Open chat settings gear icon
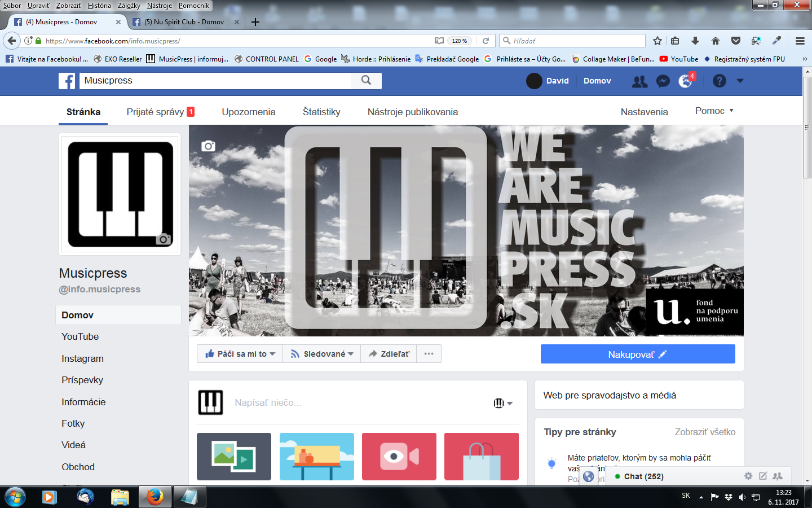The height and width of the screenshot is (508, 812). [x=748, y=476]
